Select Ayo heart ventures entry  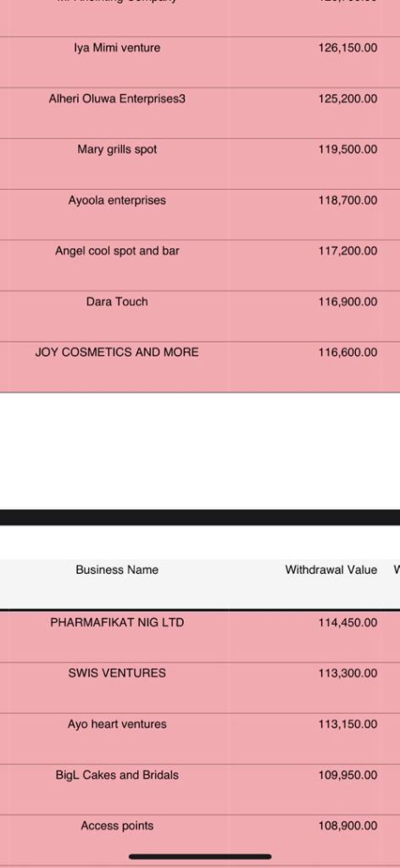[x=117, y=724]
